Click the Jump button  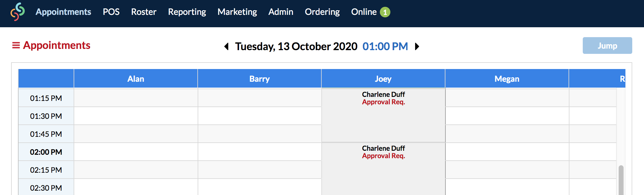pyautogui.click(x=607, y=45)
